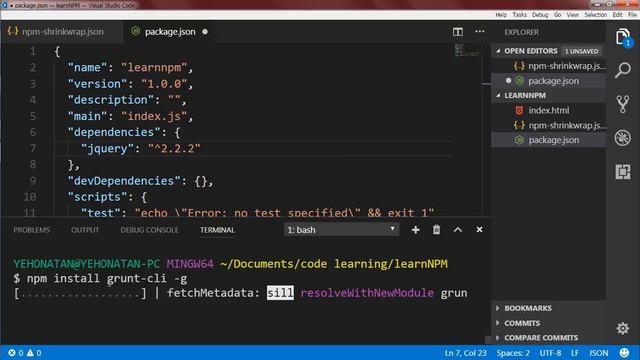Add a new terminal with plus icon

(x=416, y=230)
